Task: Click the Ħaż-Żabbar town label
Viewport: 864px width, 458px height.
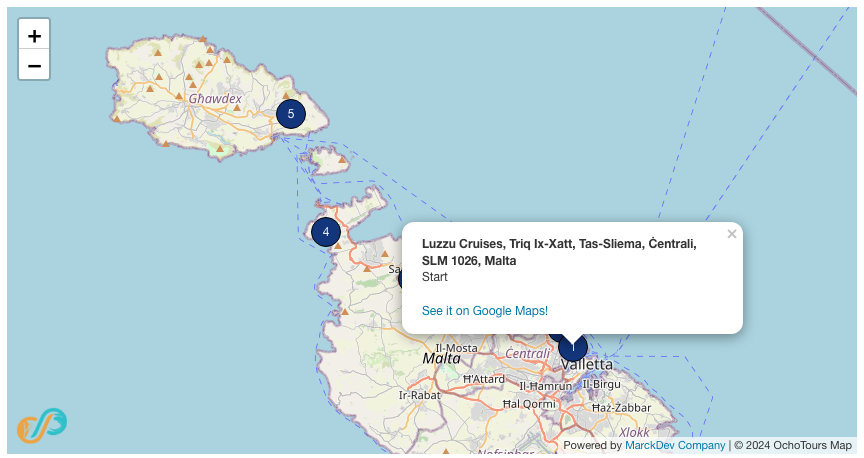Action: (x=621, y=408)
